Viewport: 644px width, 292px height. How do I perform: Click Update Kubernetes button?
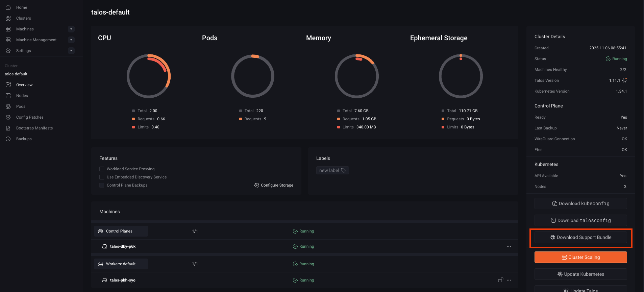(x=580, y=274)
